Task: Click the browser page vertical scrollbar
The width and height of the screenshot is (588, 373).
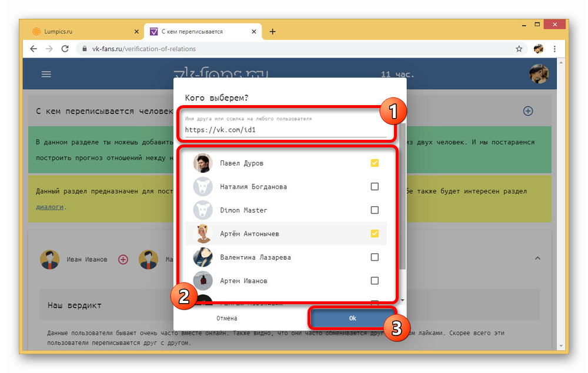Action: [x=561, y=204]
